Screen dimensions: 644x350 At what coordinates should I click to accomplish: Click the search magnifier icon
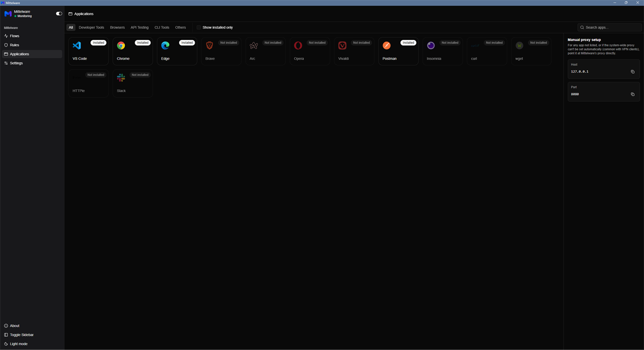(582, 28)
